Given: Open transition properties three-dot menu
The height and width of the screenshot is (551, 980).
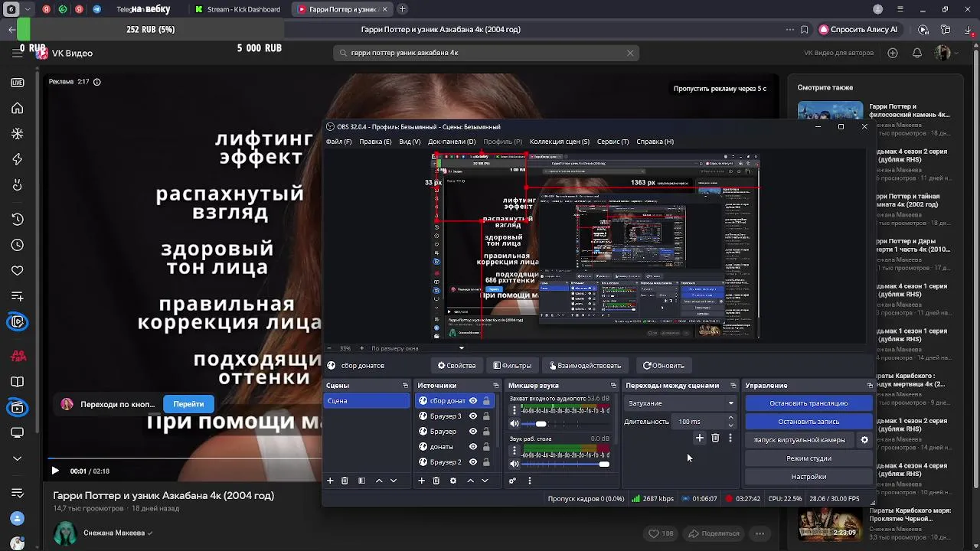Looking at the screenshot, I should pyautogui.click(x=730, y=439).
